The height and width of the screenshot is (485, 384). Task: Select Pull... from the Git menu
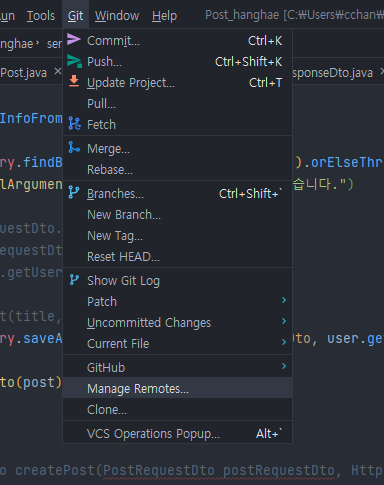click(178, 104)
